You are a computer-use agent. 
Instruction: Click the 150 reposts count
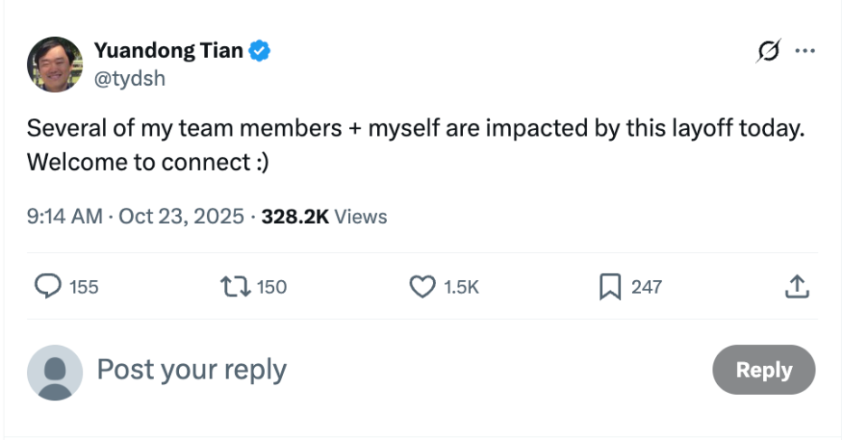(271, 287)
